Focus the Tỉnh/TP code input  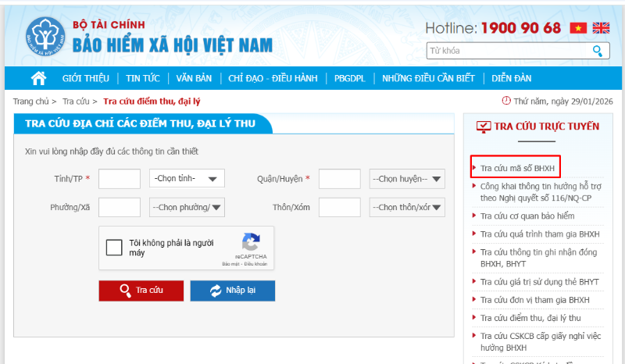pos(120,179)
